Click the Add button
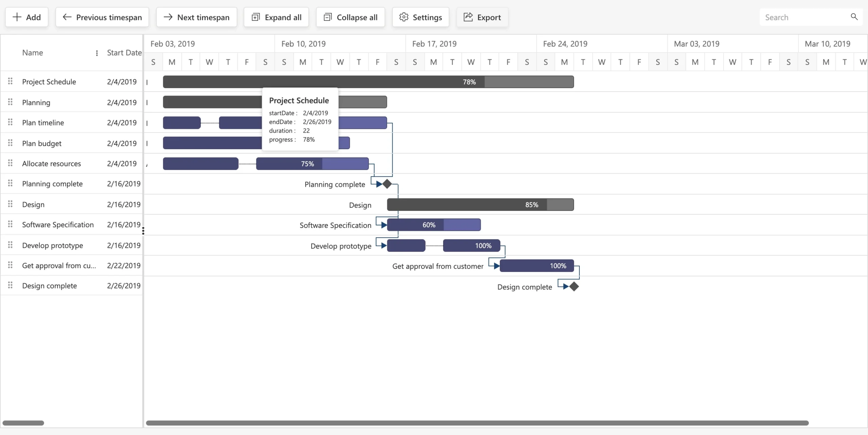This screenshot has width=868, height=435. (x=27, y=17)
